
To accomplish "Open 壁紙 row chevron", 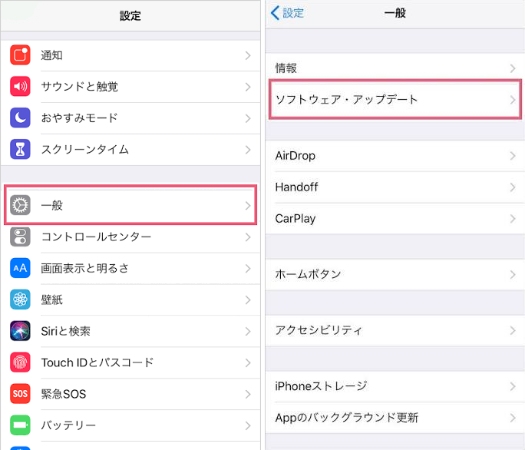I will pyautogui.click(x=248, y=300).
